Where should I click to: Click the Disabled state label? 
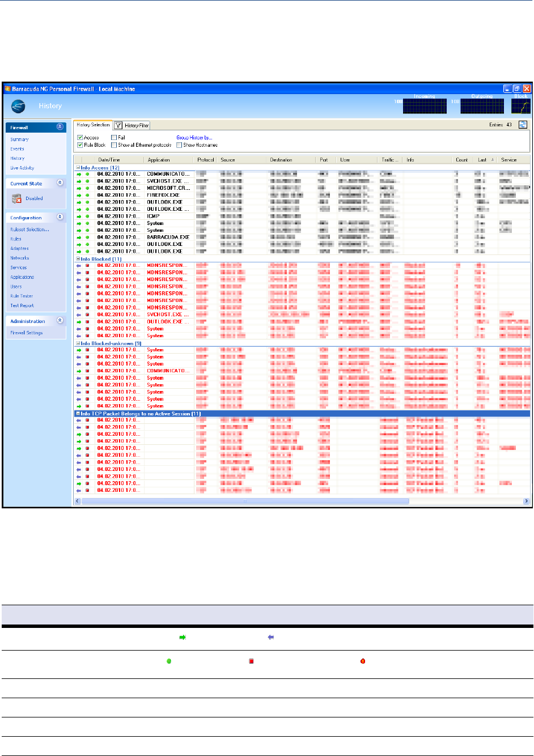point(34,199)
